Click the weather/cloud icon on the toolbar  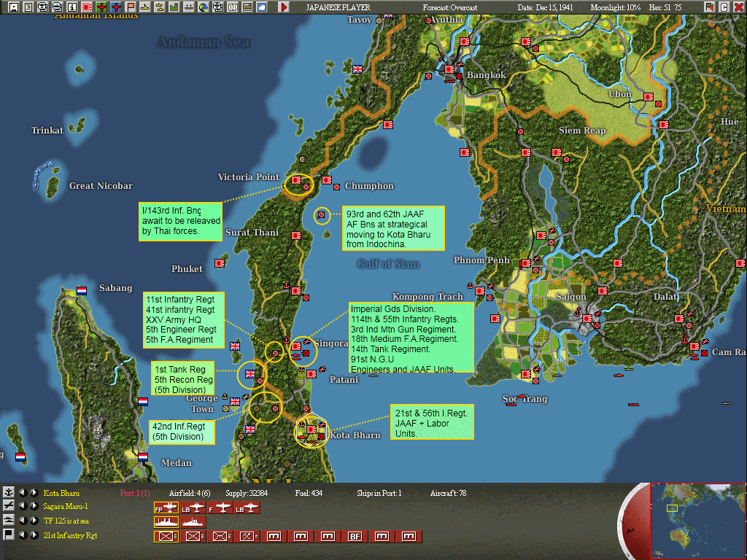point(262,6)
